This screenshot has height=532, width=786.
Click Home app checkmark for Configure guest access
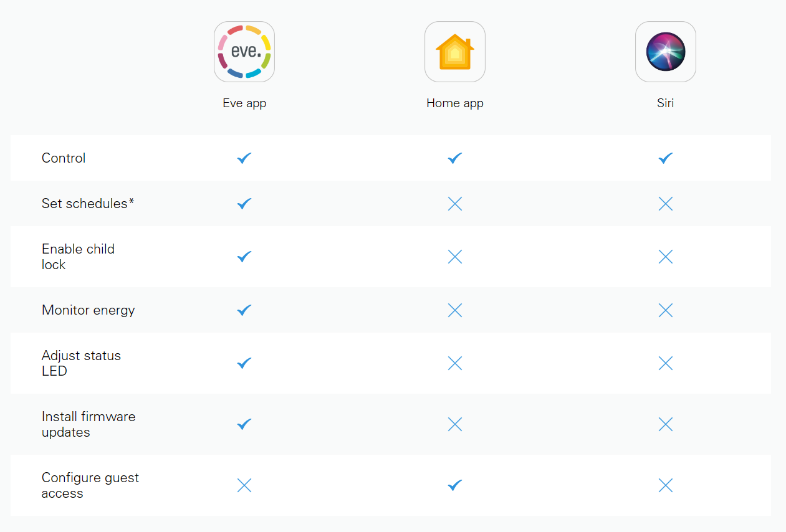(x=455, y=485)
